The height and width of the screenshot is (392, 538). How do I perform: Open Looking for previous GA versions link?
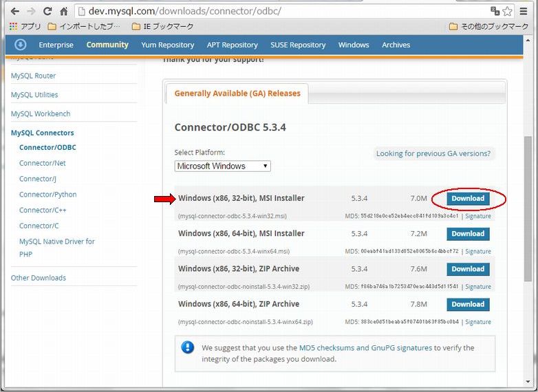[433, 153]
